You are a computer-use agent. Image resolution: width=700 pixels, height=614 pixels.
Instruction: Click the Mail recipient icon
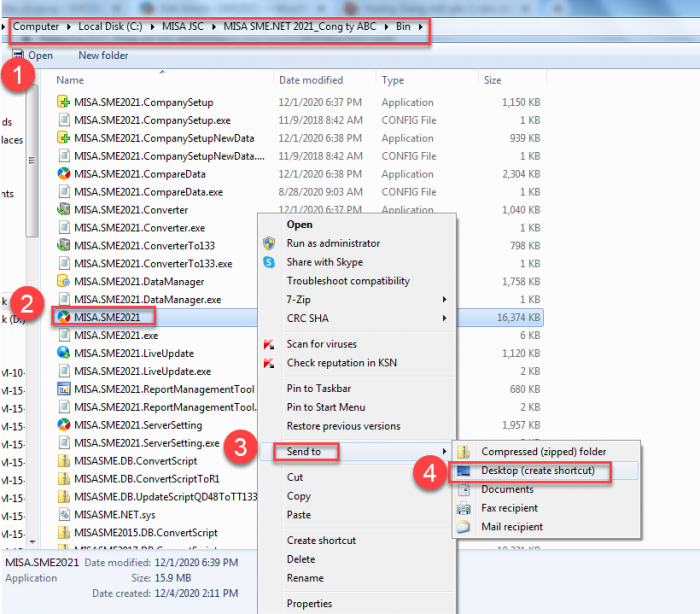463,527
